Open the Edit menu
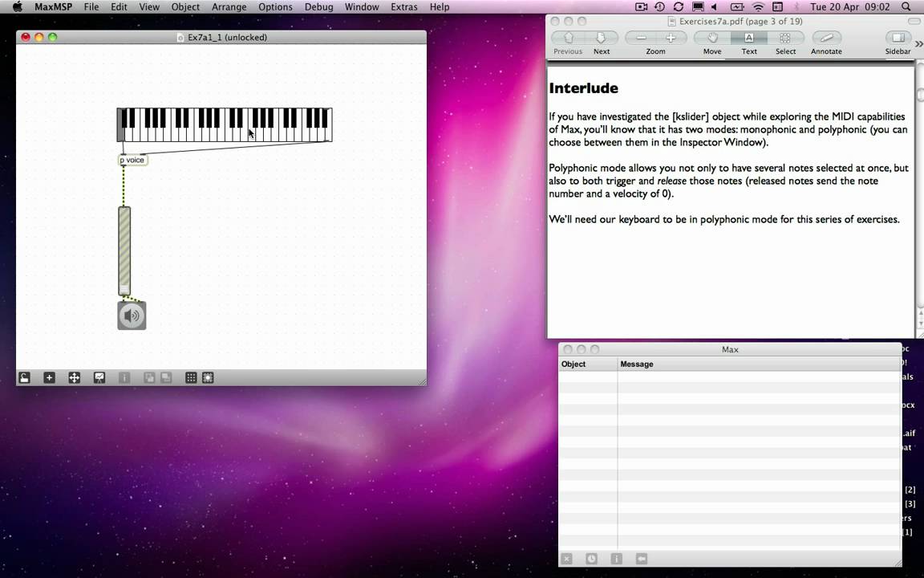924x578 pixels. (119, 7)
